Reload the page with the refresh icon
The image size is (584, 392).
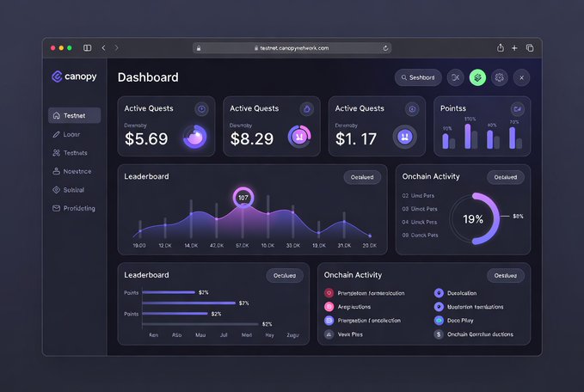click(x=385, y=48)
